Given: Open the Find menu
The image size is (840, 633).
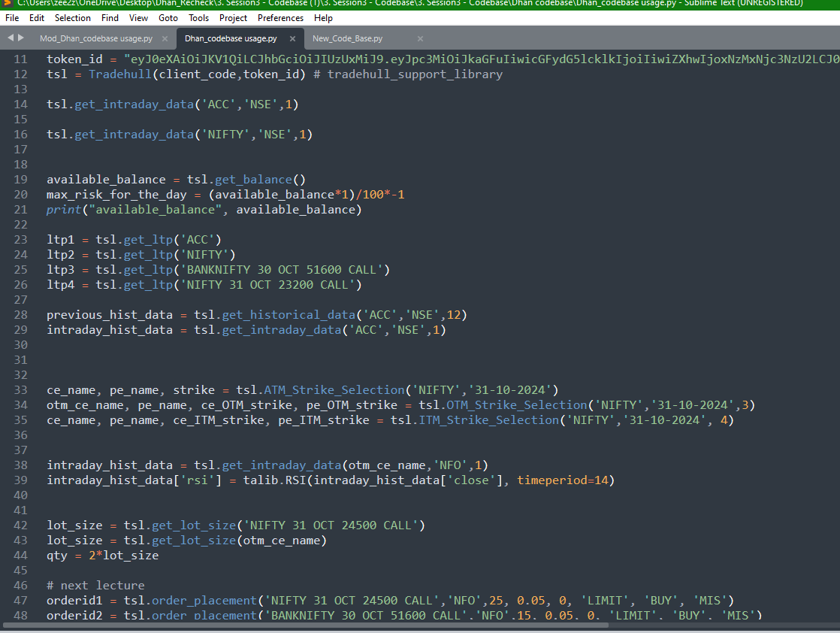Looking at the screenshot, I should coord(110,17).
